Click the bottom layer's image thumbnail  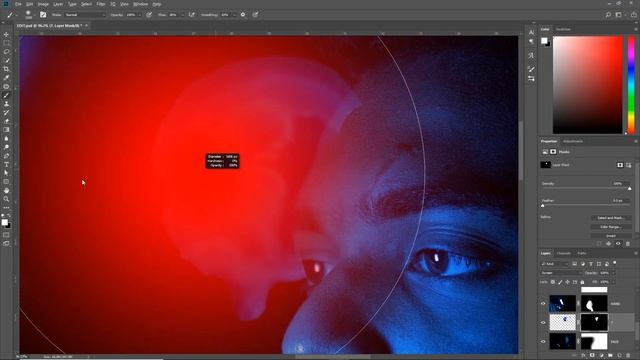[x=562, y=342]
